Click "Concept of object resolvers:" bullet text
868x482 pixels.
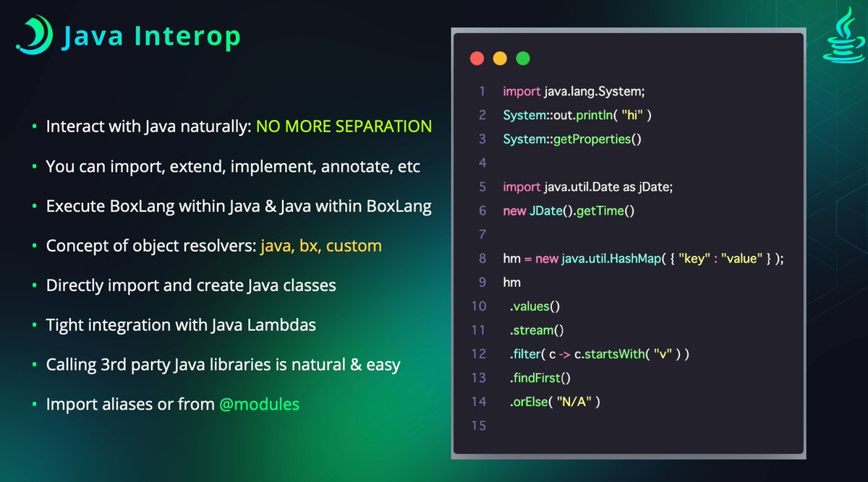pos(151,246)
